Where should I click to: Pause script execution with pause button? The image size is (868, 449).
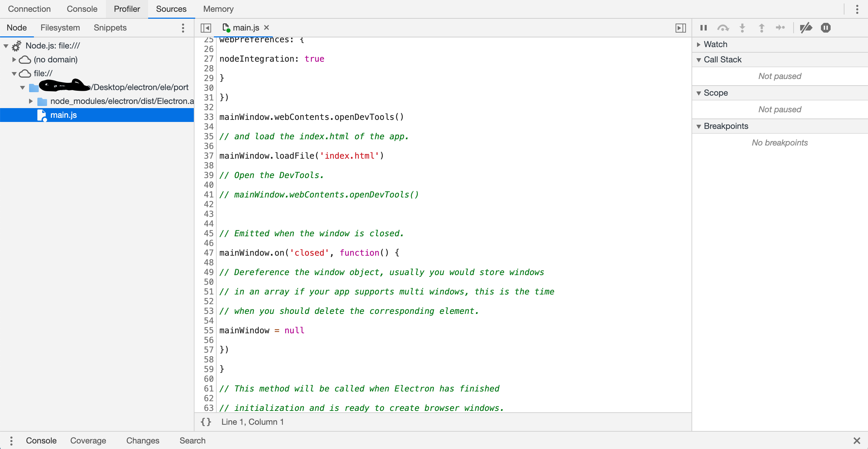(704, 28)
